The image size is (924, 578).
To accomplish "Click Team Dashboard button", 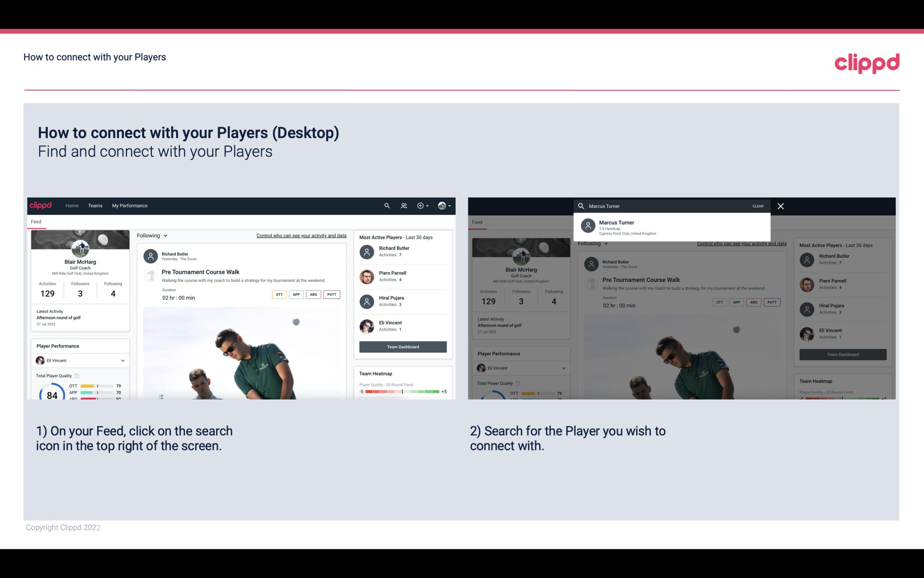I will point(402,346).
